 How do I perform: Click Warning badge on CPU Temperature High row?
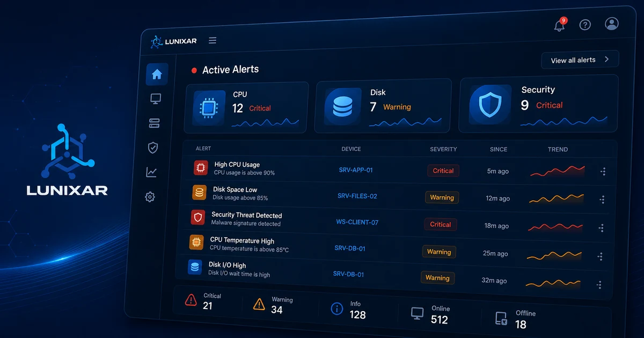click(439, 252)
